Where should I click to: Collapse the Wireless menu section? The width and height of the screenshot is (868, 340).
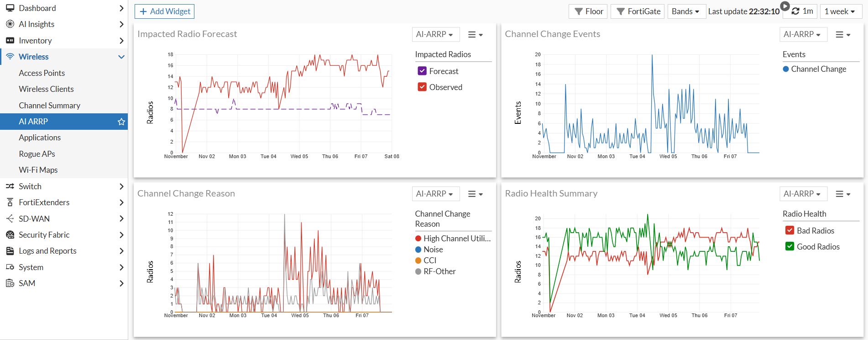(121, 57)
